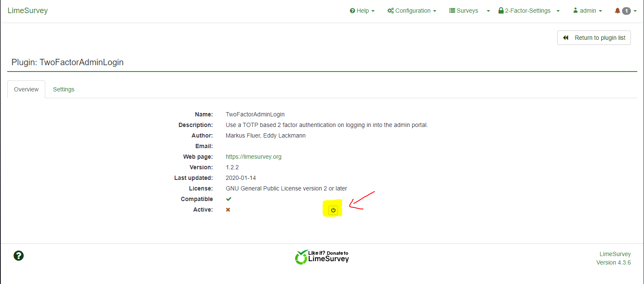Click the version text 1.2.2
The width and height of the screenshot is (644, 284).
pyautogui.click(x=232, y=167)
